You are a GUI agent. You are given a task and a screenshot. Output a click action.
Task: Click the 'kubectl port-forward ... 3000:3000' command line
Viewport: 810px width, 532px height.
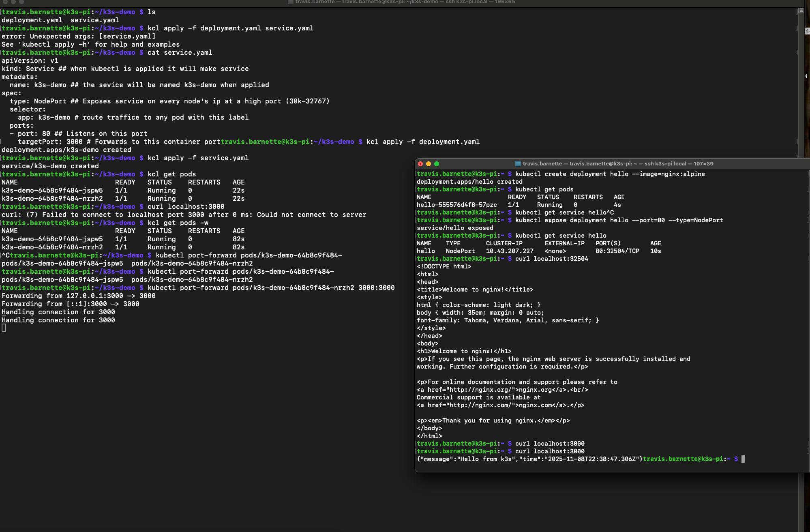click(271, 288)
